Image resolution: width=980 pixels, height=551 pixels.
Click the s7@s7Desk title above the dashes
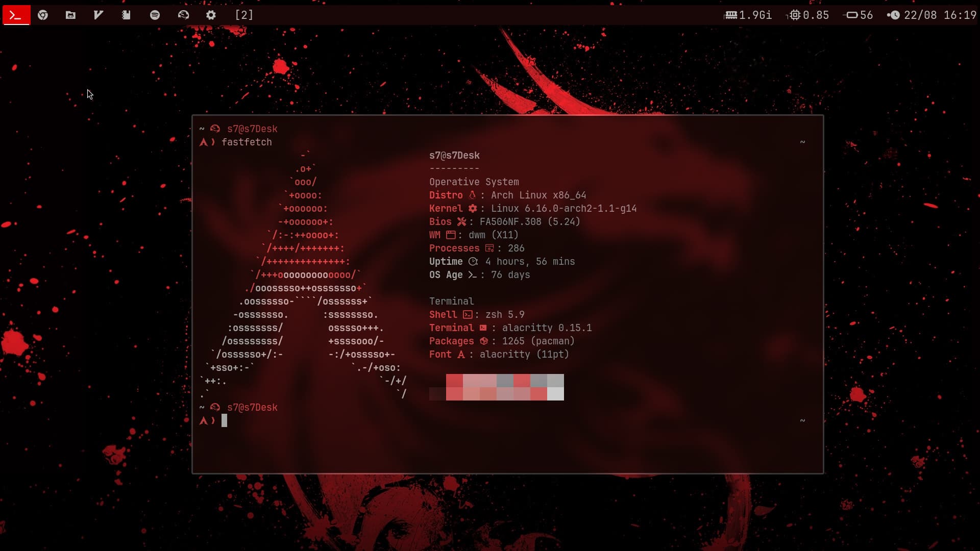[x=454, y=155]
